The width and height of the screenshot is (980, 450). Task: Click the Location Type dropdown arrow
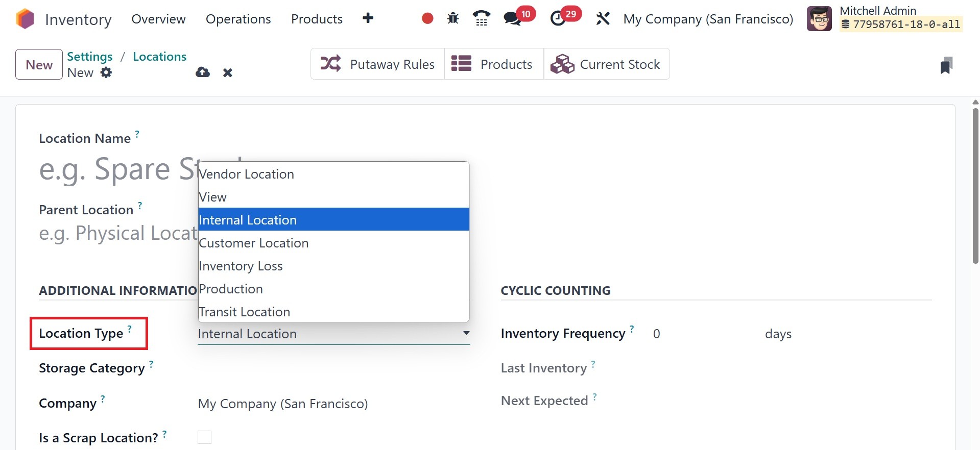(466, 333)
